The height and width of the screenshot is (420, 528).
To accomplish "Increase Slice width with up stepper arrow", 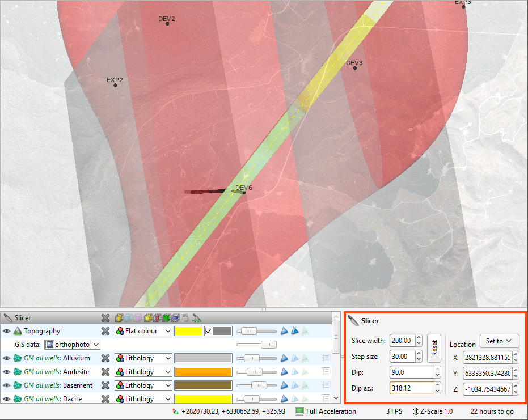I will coord(419,338).
